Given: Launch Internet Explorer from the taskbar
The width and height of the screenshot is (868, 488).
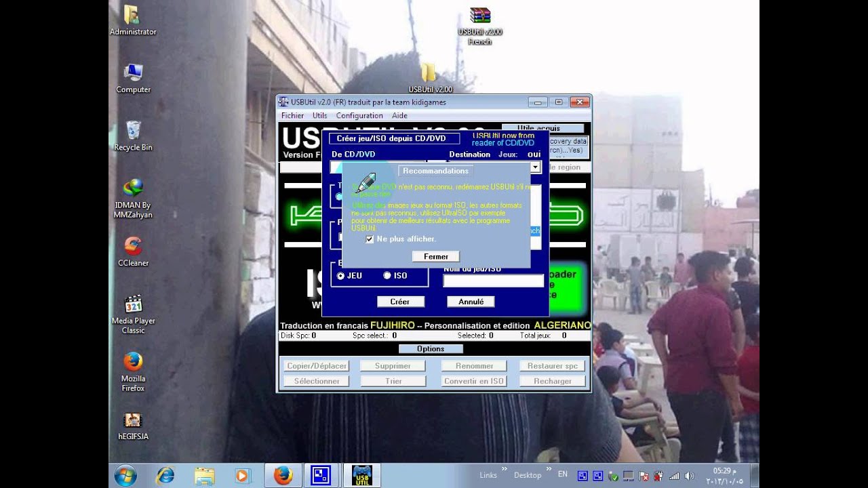Looking at the screenshot, I should click(x=165, y=476).
